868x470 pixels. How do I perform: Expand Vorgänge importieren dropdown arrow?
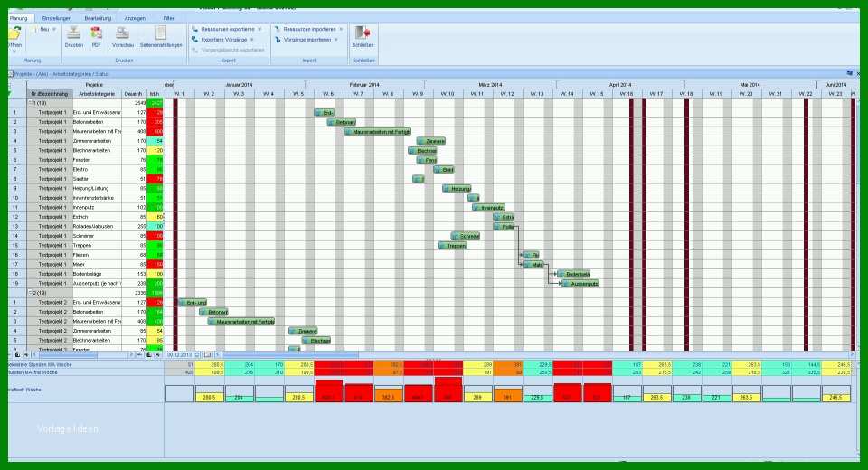(336, 39)
